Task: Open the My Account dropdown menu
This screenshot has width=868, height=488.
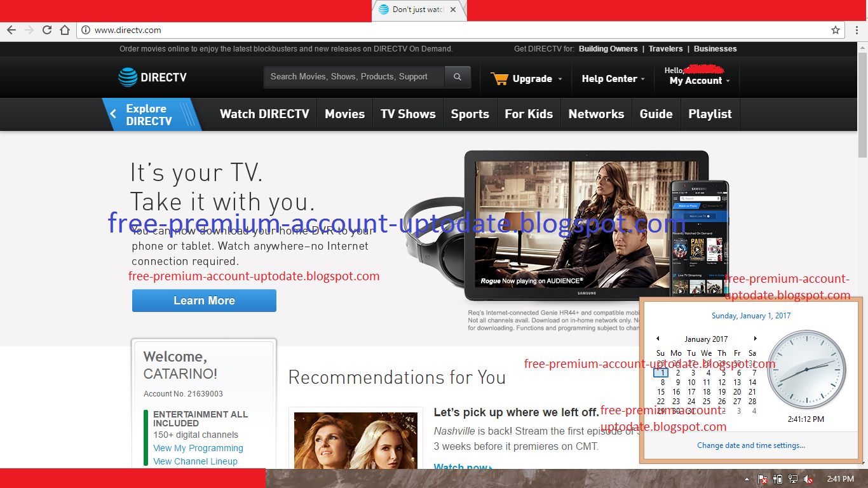Action: tap(696, 81)
